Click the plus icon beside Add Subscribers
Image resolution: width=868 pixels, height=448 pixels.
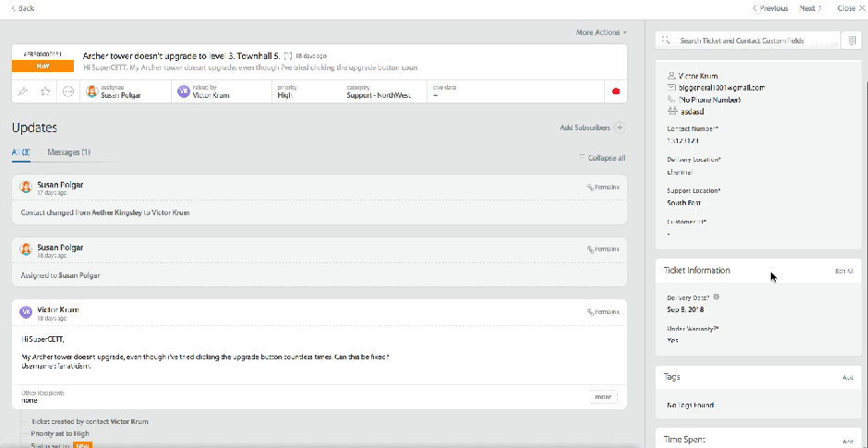pos(620,127)
